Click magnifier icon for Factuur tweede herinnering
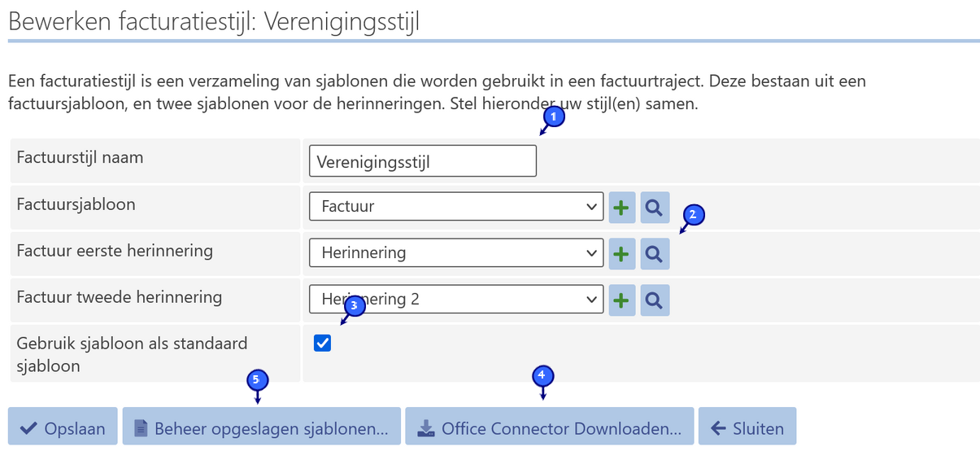The image size is (980, 451). point(654,300)
